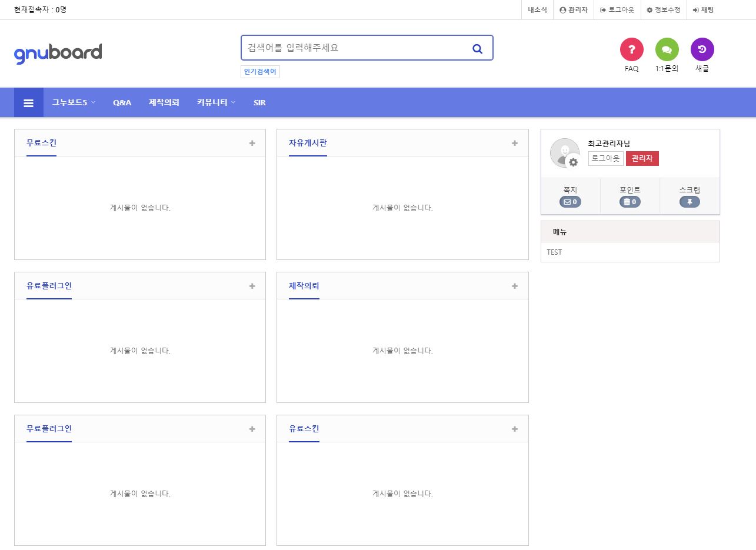Click the 새글 purple circle icon
The image size is (756, 550).
pyautogui.click(x=702, y=49)
